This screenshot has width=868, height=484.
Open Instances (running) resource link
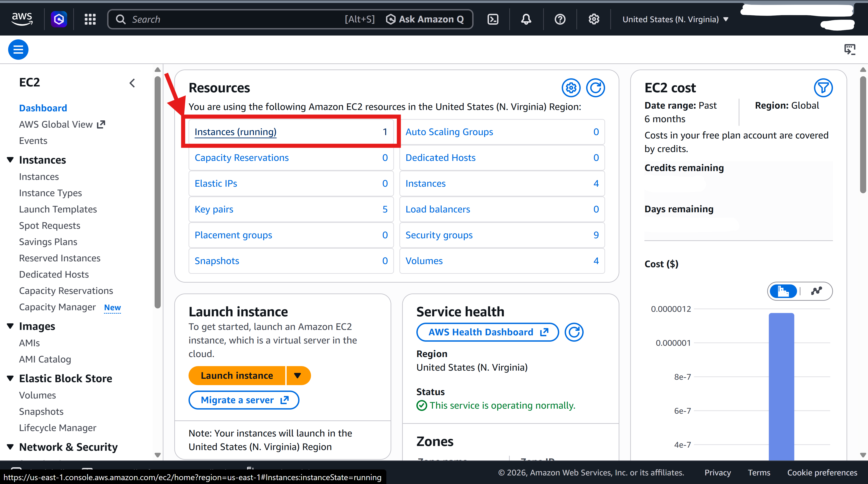236,132
